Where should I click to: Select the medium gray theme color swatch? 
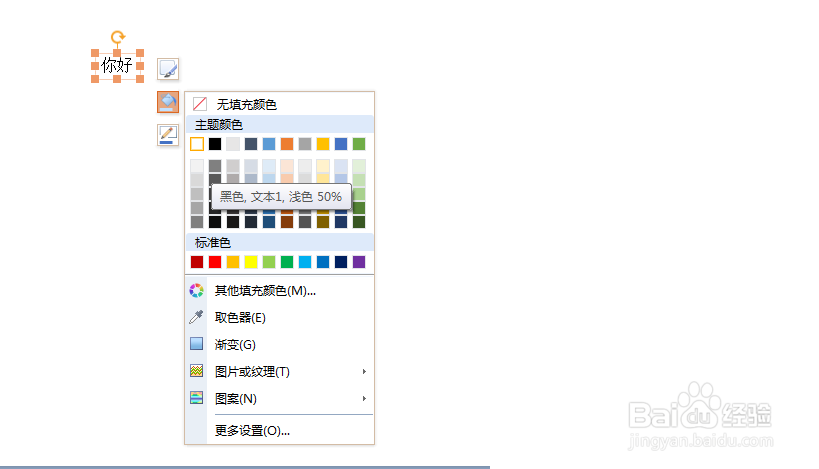(x=305, y=144)
